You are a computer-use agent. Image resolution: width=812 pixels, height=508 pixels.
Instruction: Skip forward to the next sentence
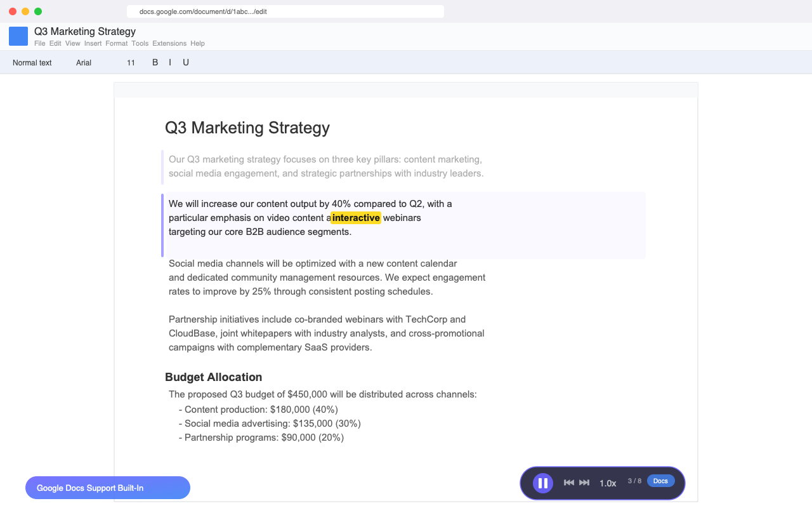[583, 483]
